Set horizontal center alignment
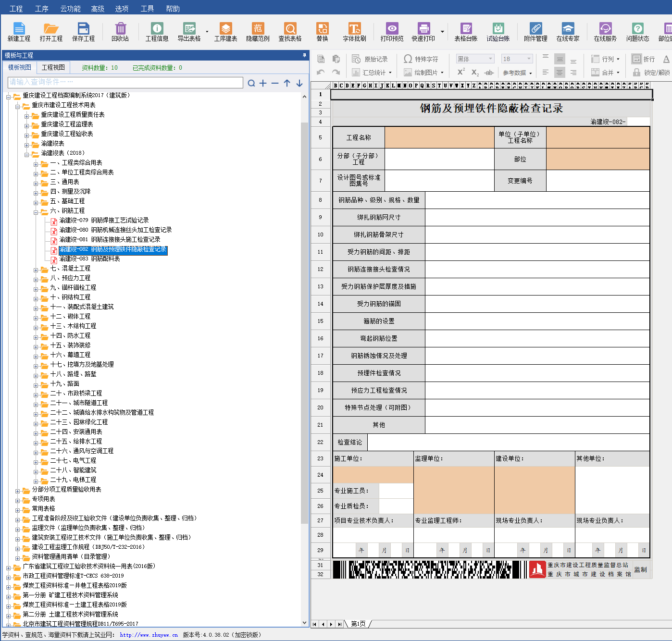Image resolution: width=672 pixels, height=641 pixels. point(560,73)
